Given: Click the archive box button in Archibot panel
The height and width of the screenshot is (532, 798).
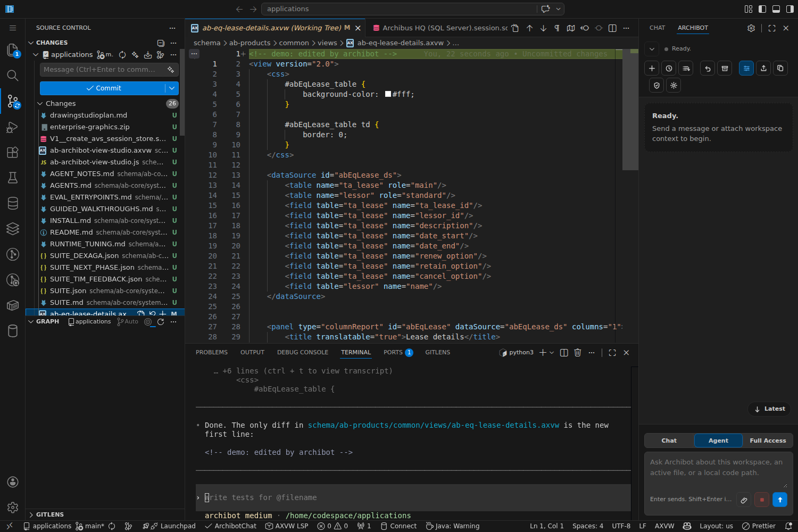Looking at the screenshot, I should coord(725,68).
